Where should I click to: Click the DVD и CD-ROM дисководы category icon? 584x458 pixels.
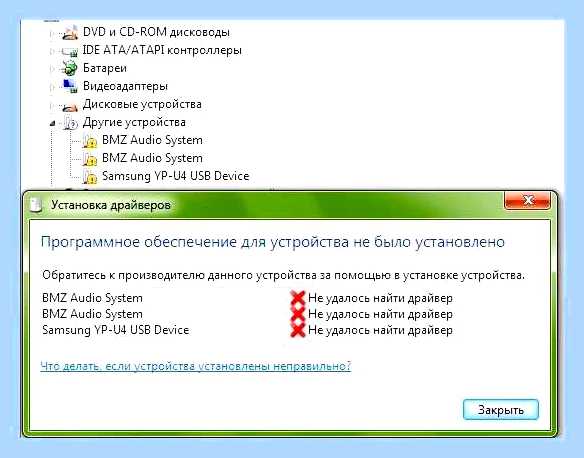(70, 32)
